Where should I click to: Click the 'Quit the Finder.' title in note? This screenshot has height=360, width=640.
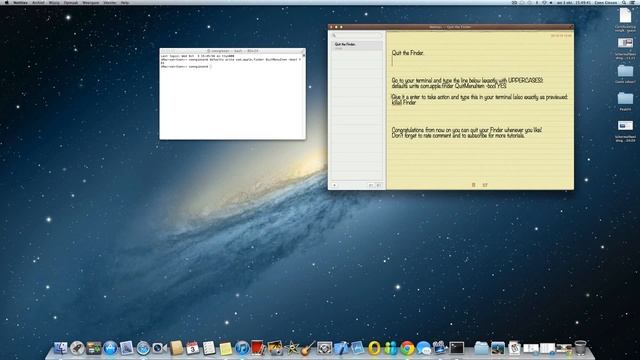point(408,53)
